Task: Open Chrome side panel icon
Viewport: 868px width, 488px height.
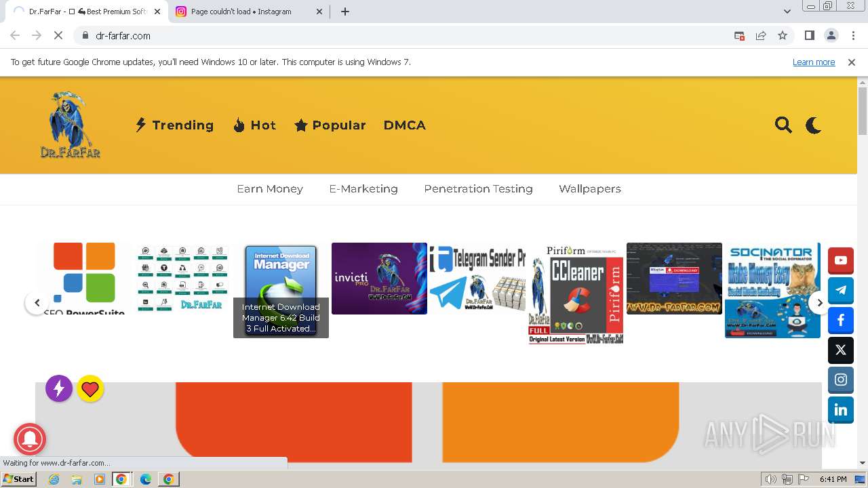Action: tap(809, 36)
